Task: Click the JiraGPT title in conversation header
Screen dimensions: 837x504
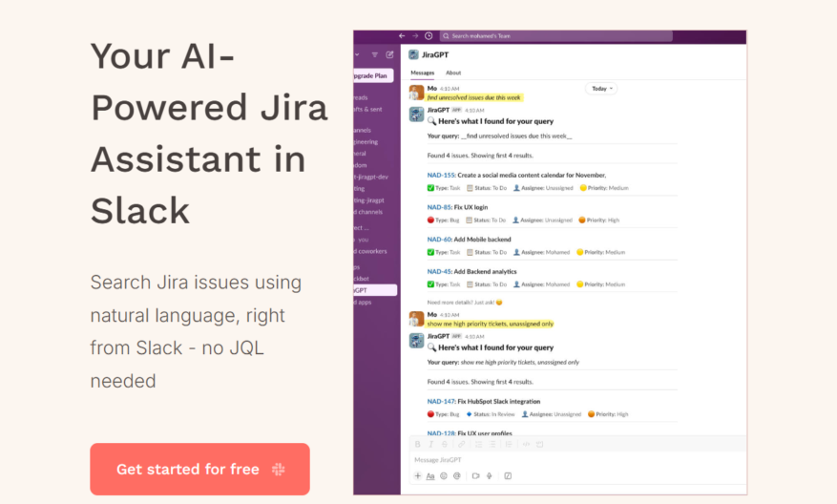Action: point(435,54)
